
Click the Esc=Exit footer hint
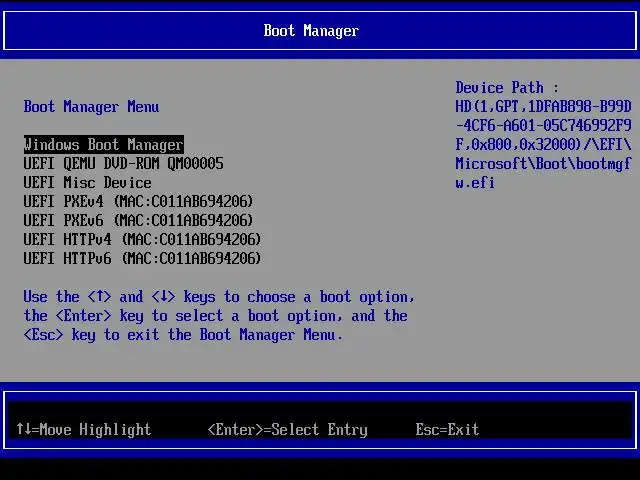tap(447, 429)
